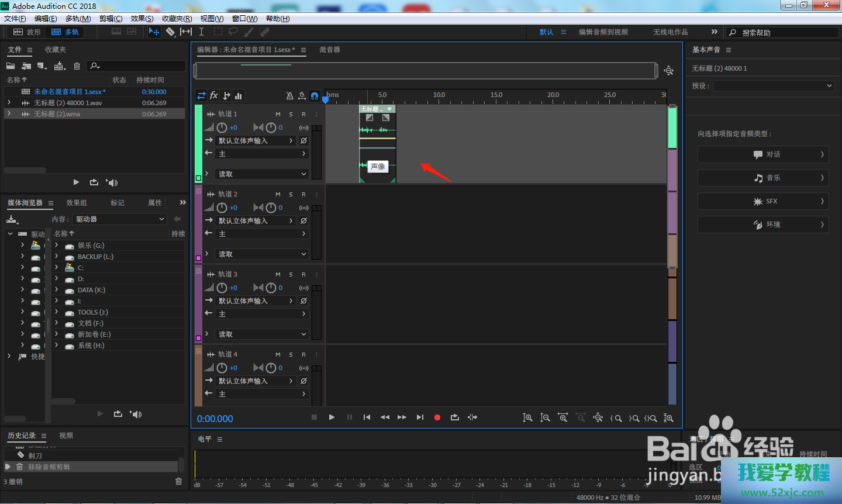This screenshot has width=842, height=504.
Task: Click the red Record button in transport
Action: coord(437,417)
